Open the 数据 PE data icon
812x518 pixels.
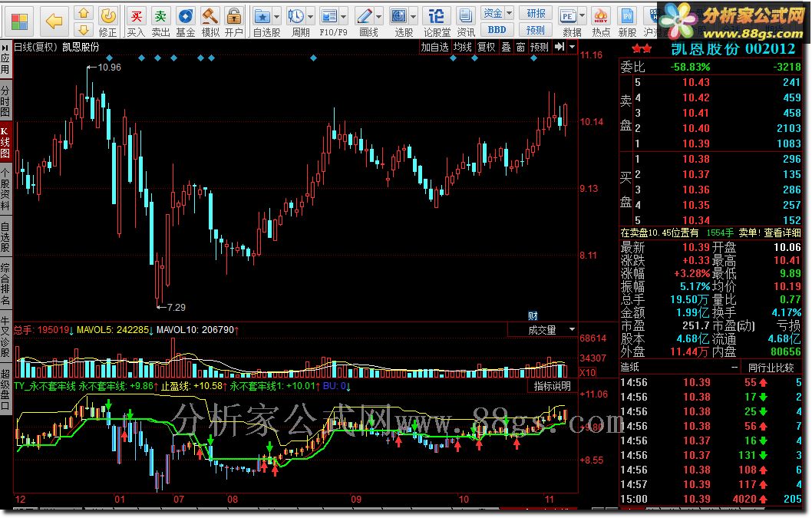coord(568,17)
